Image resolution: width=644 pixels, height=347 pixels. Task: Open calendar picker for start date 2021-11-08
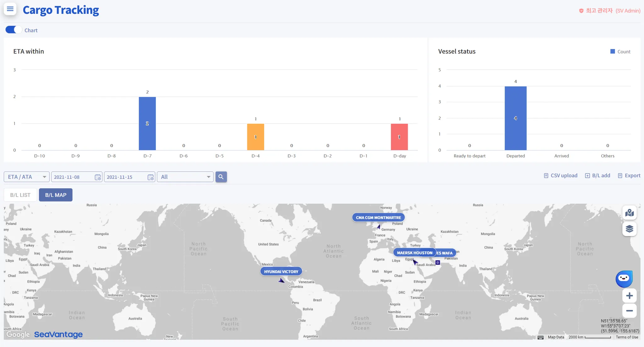[x=98, y=177]
